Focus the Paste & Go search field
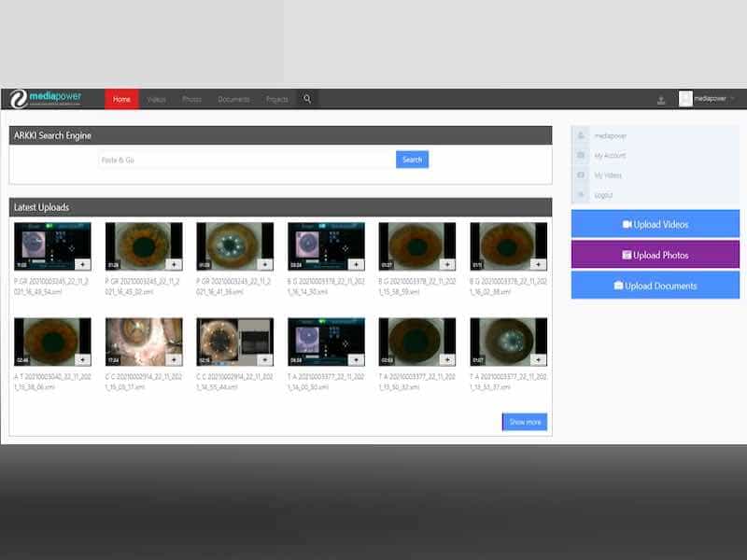Image resolution: width=747 pixels, height=560 pixels. pos(247,160)
